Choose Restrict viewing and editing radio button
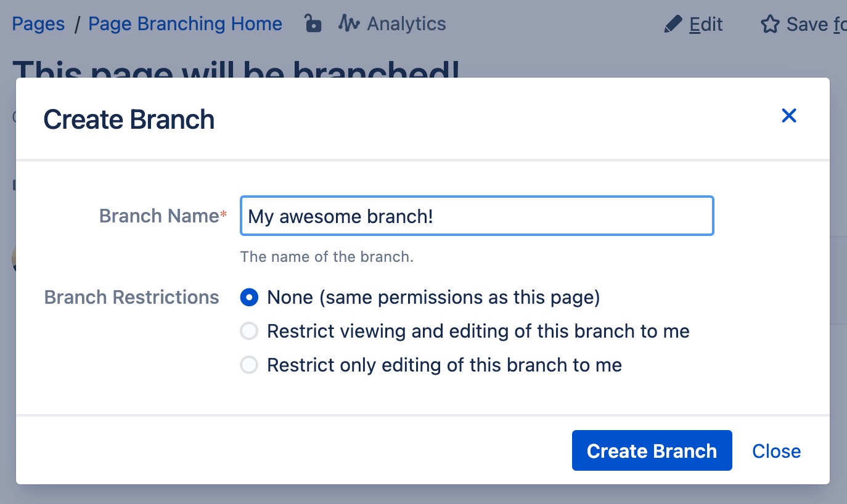 click(x=249, y=331)
